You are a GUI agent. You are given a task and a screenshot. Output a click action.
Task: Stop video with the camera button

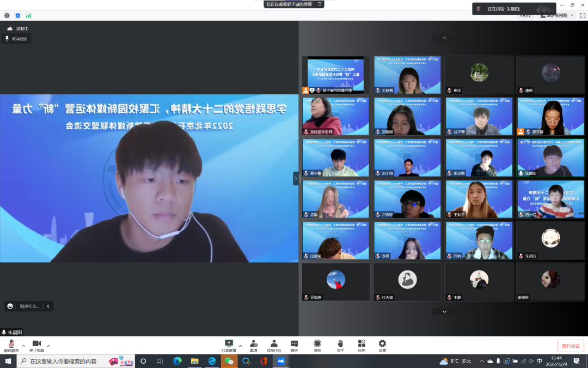pyautogui.click(x=36, y=344)
